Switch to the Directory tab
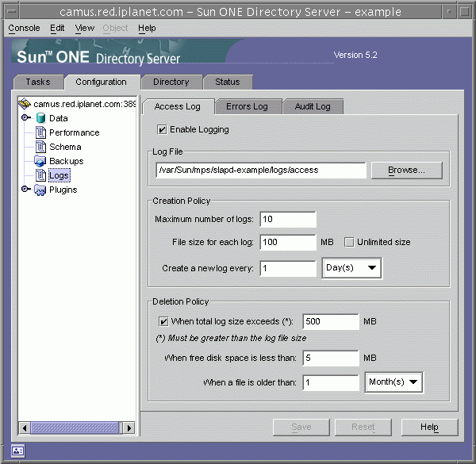 (171, 82)
